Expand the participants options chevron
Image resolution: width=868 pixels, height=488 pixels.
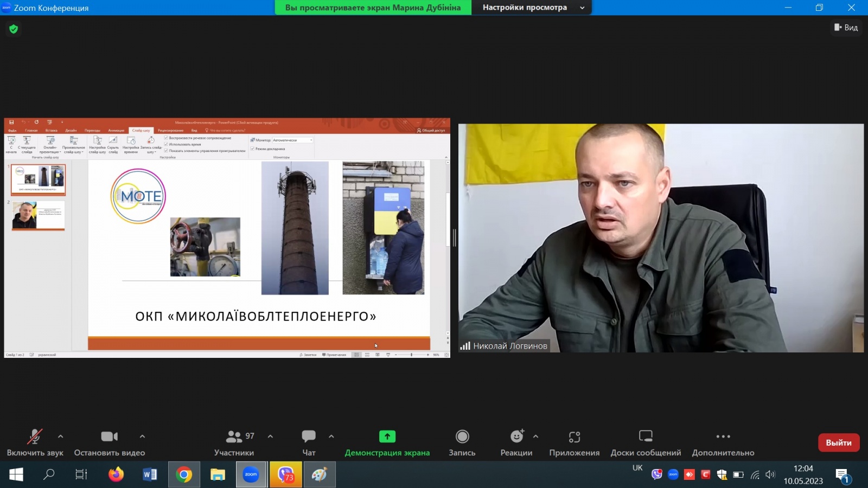pyautogui.click(x=270, y=436)
